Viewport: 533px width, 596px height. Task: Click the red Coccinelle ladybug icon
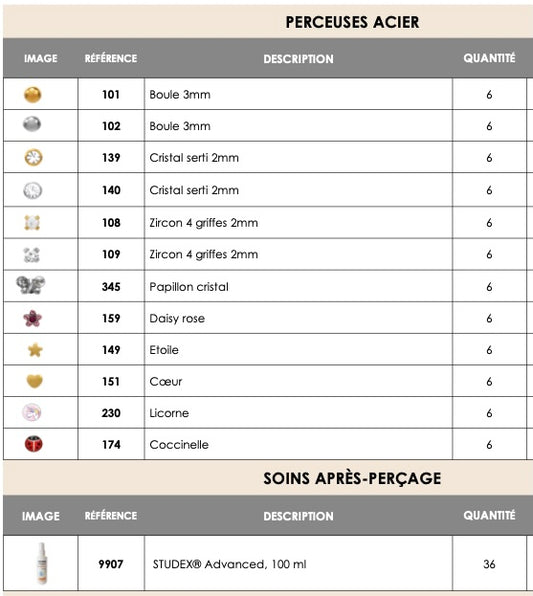coord(33,444)
